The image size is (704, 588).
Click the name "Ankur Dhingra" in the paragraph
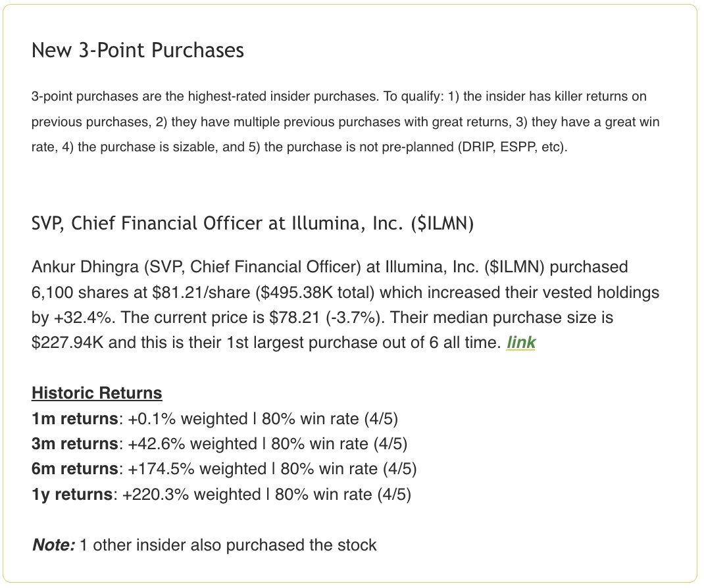click(x=85, y=267)
